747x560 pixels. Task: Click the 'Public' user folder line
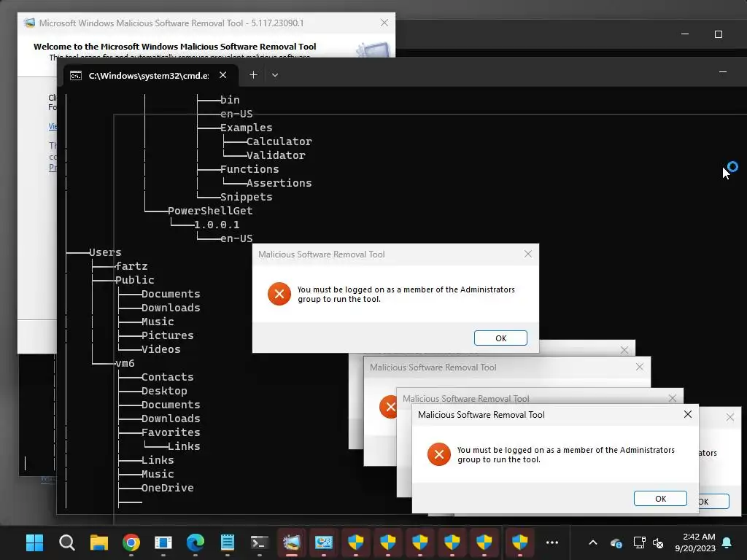click(x=135, y=280)
